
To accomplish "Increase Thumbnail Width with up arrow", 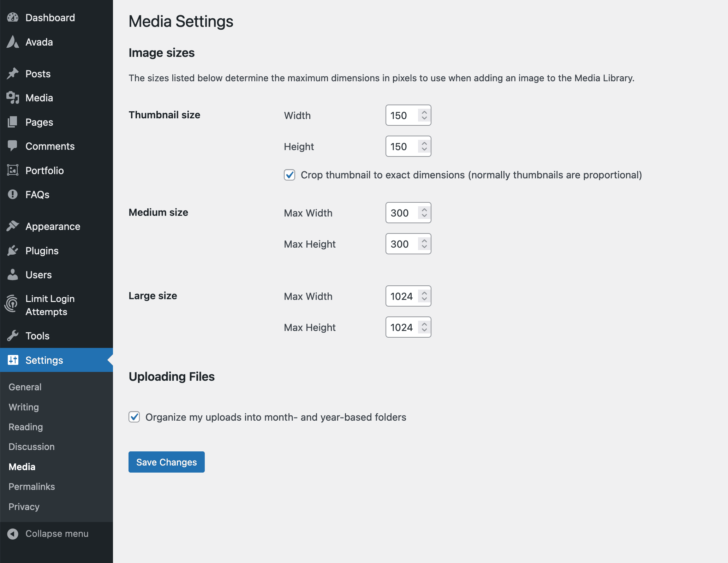I will click(x=424, y=112).
